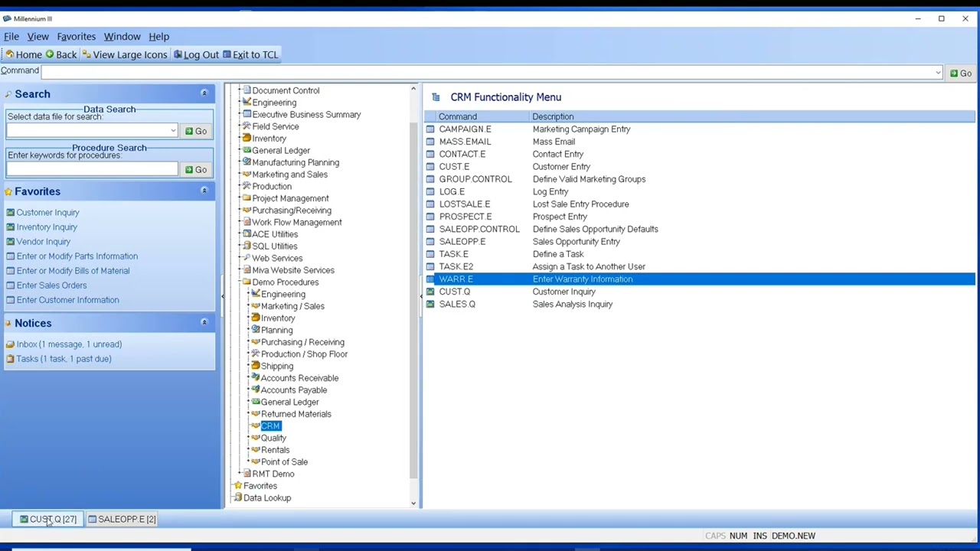The image size is (980, 551).
Task: Click Production tree icon
Action: tap(247, 186)
